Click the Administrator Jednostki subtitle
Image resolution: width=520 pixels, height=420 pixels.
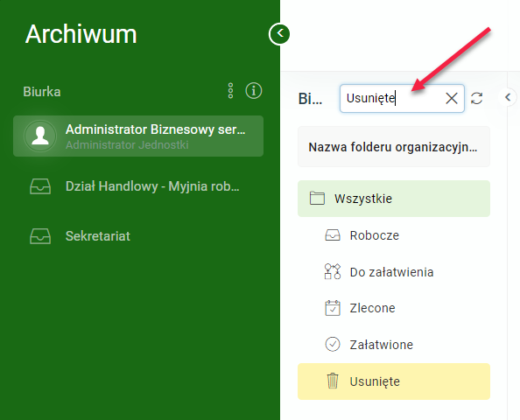coord(127,145)
